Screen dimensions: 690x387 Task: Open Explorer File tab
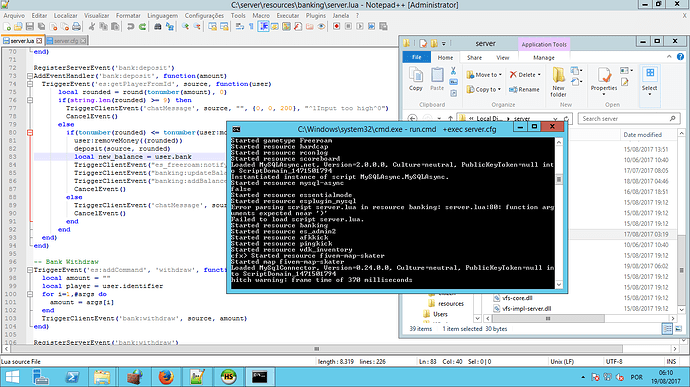(417, 57)
